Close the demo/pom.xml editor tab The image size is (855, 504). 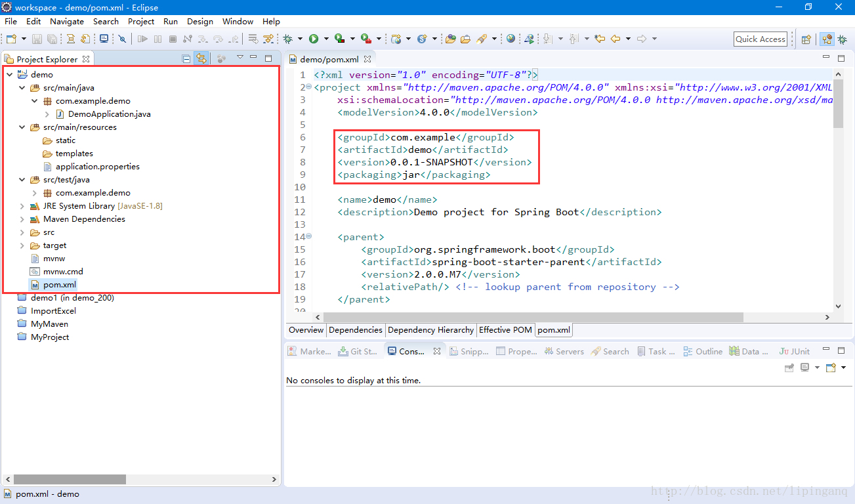[x=366, y=59]
